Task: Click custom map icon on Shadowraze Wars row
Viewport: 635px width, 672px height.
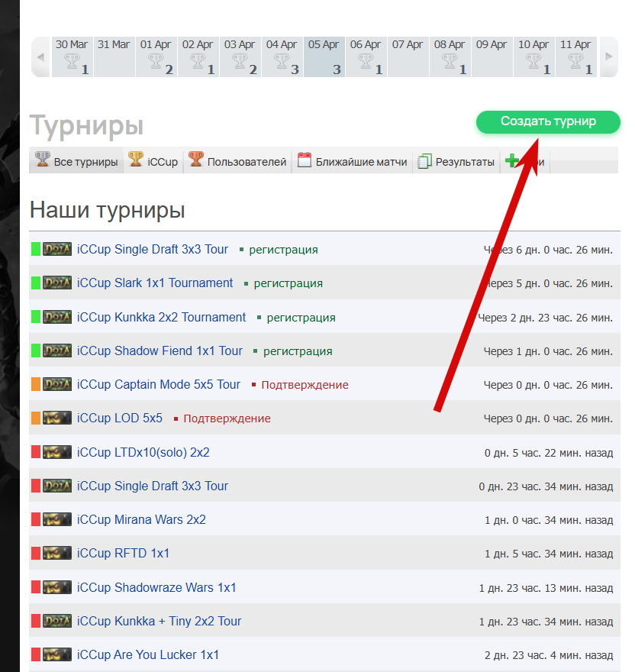Action: click(x=57, y=587)
